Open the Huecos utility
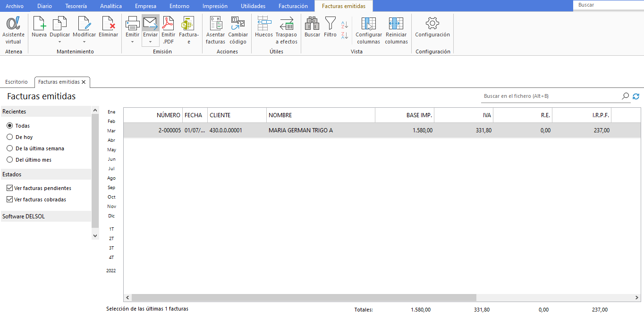This screenshot has width=644, height=320. 264,27
